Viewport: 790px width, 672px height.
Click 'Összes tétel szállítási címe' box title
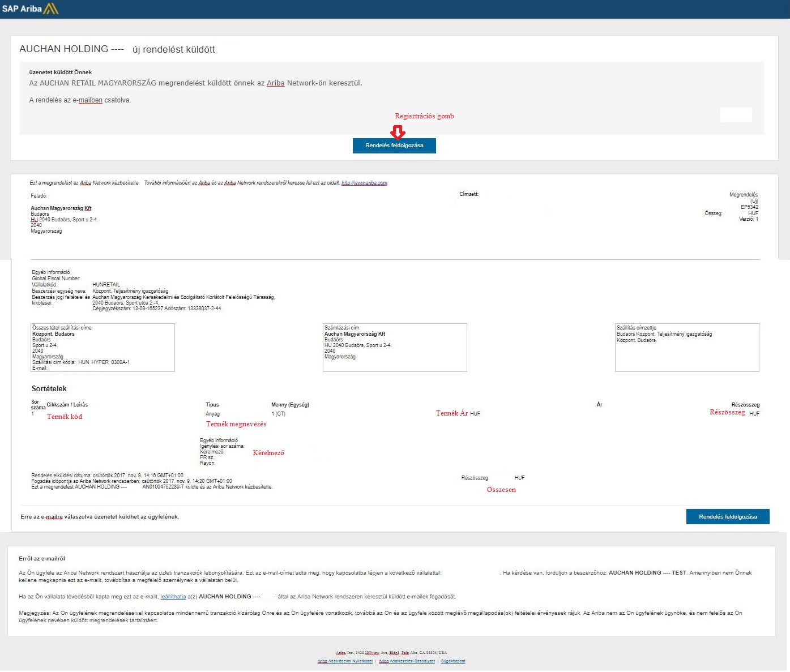[x=62, y=328]
